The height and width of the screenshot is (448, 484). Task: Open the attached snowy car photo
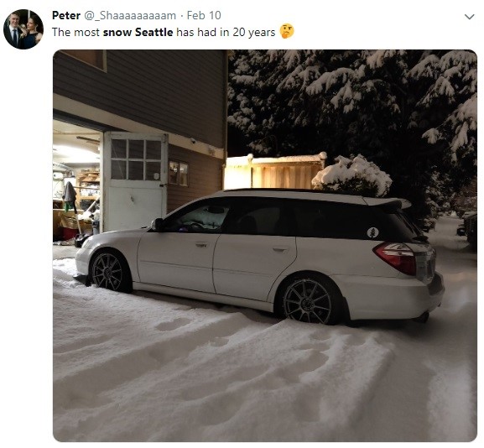[265, 246]
